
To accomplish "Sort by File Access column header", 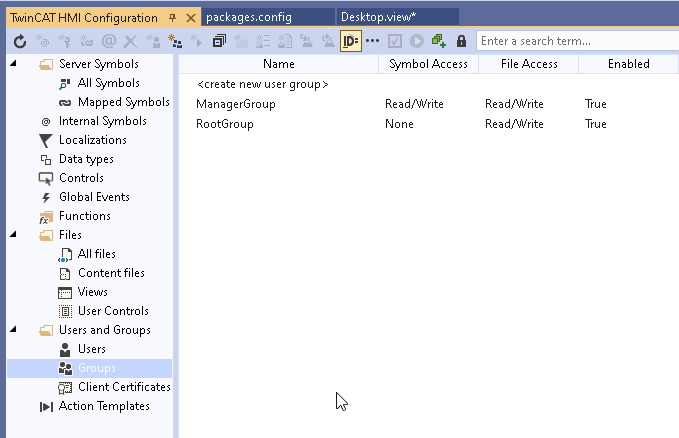I will [x=529, y=64].
